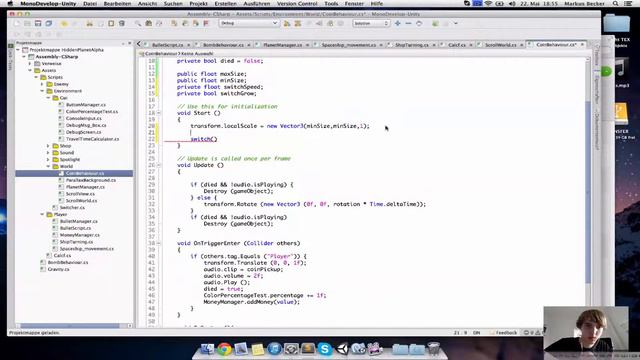Viewport: 640px width, 360px height.
Task: Click the Cut scissors toolbar icon
Action: 89,24
